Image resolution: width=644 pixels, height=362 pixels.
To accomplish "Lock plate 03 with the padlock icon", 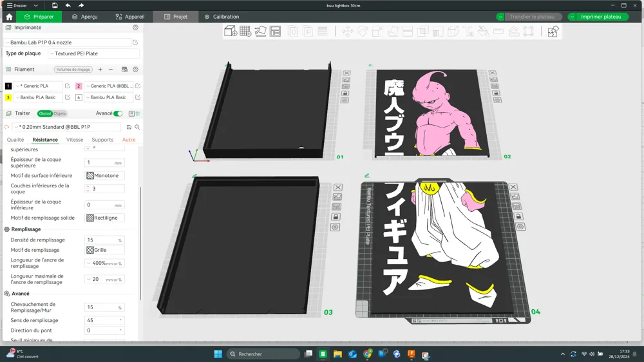I will click(336, 216).
